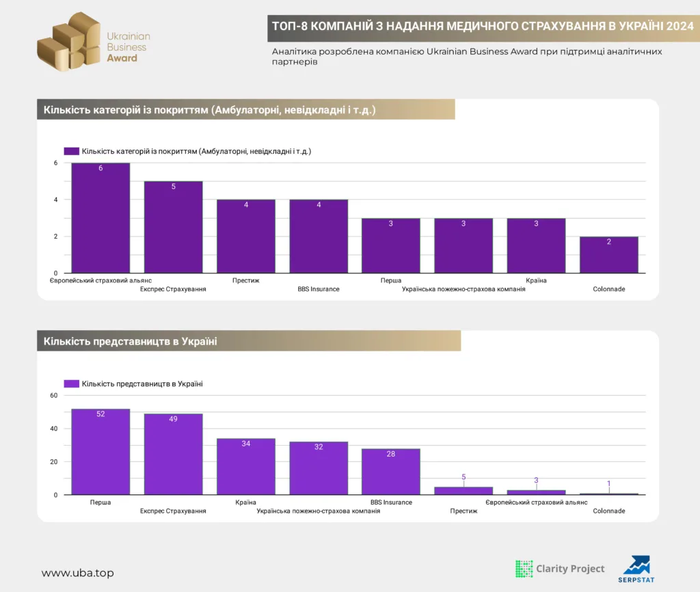The width and height of the screenshot is (700, 592).
Task: Click the subtitle starting 'Аналітика розроблена компанією'
Action: pyautogui.click(x=467, y=56)
